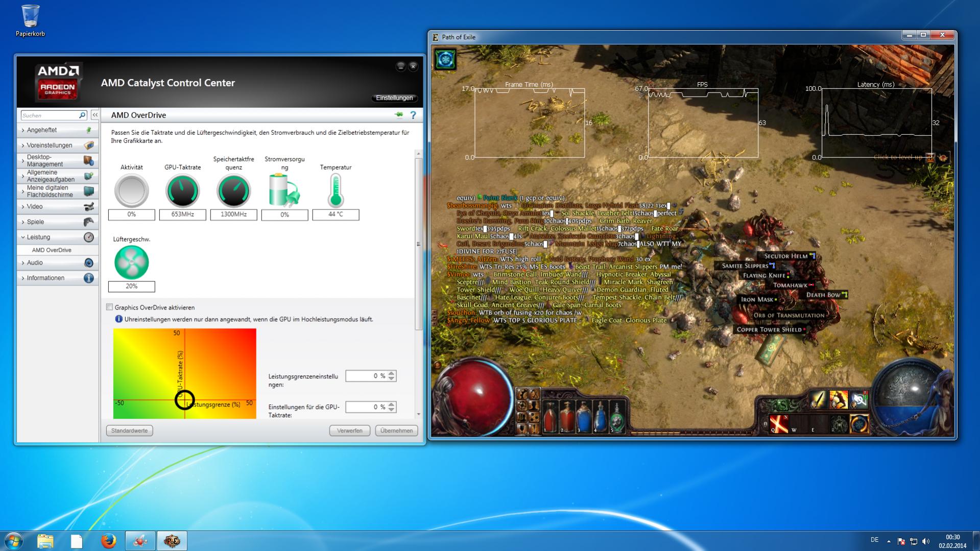Click the Orb of Transmutation item label
This screenshot has height=551, width=980.
tap(788, 315)
